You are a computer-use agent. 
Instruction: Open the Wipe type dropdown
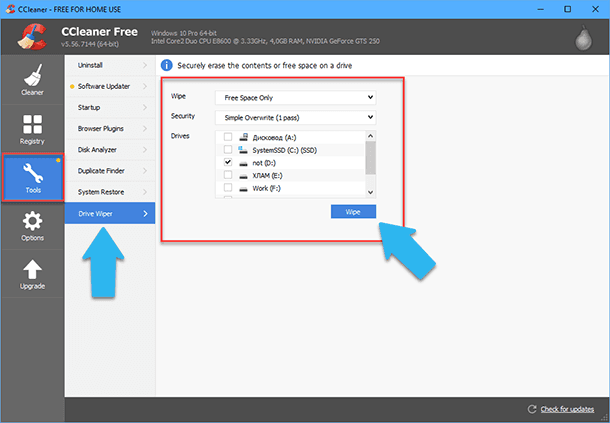tap(296, 97)
